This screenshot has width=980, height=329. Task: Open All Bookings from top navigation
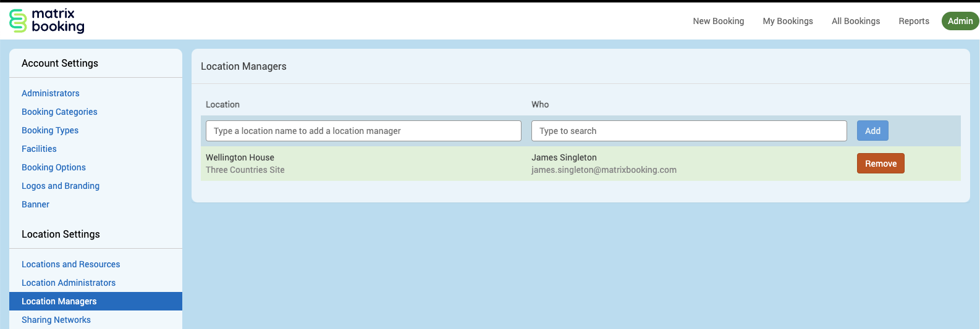click(855, 21)
